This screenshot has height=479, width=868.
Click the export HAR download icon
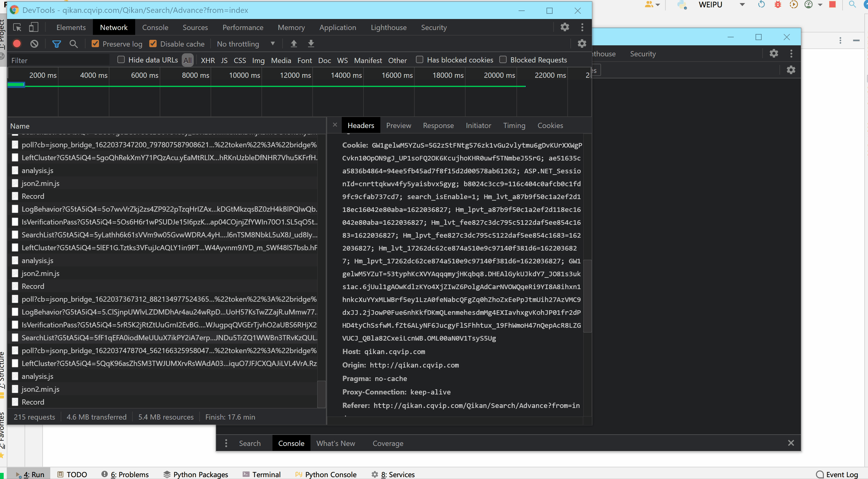tap(311, 44)
